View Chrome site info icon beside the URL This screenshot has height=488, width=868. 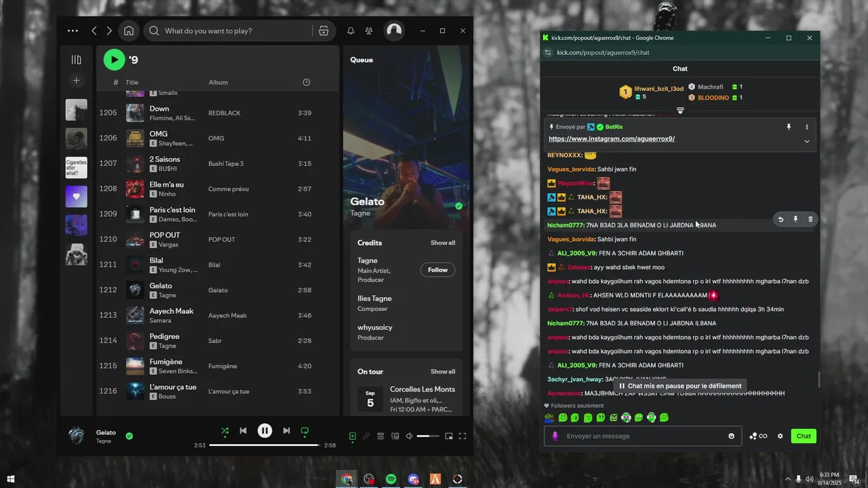click(x=547, y=52)
